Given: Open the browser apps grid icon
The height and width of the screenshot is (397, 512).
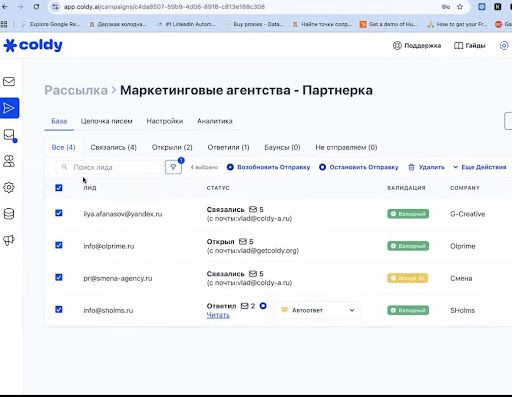Looking at the screenshot, I should click(x=4, y=24).
